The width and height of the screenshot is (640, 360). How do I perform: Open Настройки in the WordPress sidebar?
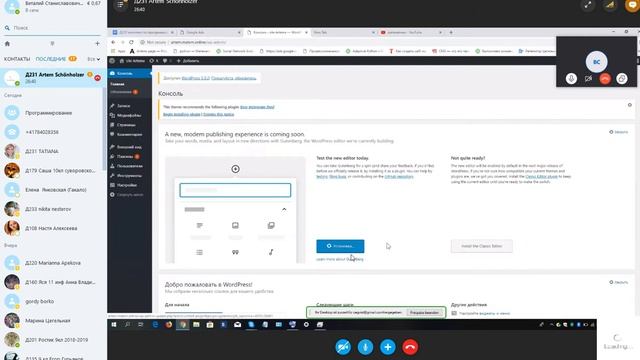click(130, 185)
